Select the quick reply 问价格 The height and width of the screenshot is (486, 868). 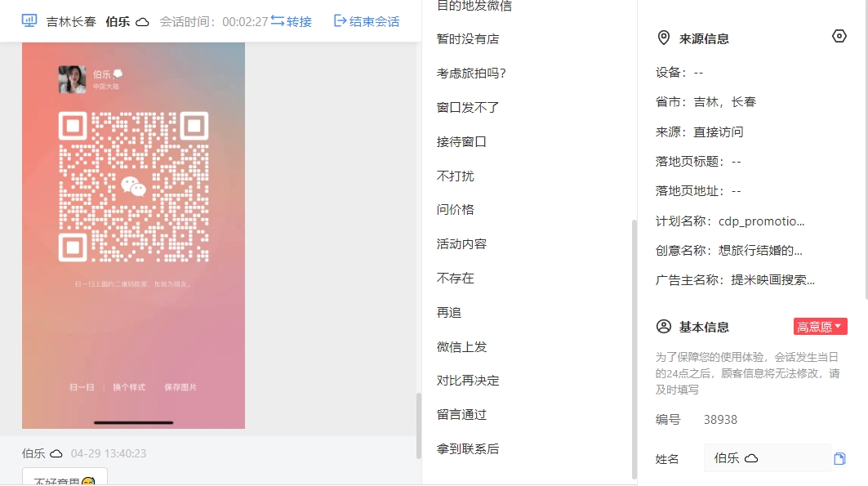click(455, 210)
